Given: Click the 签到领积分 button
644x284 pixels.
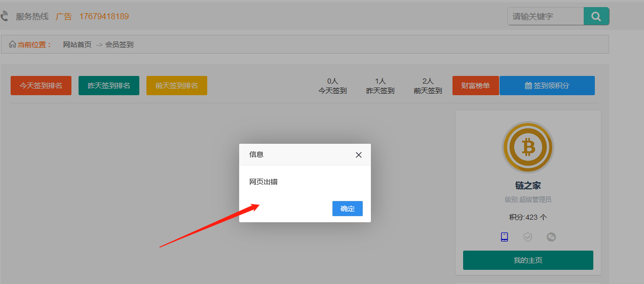Looking at the screenshot, I should point(547,86).
